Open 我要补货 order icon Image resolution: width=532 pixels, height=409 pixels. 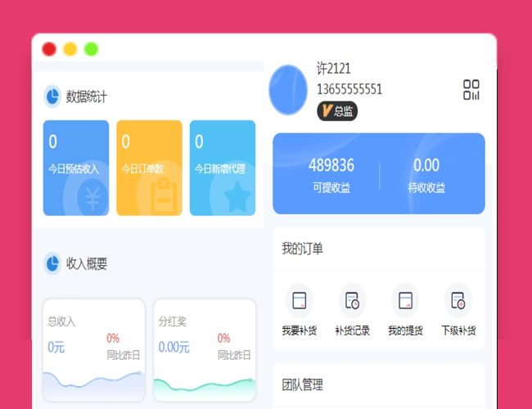(x=300, y=300)
